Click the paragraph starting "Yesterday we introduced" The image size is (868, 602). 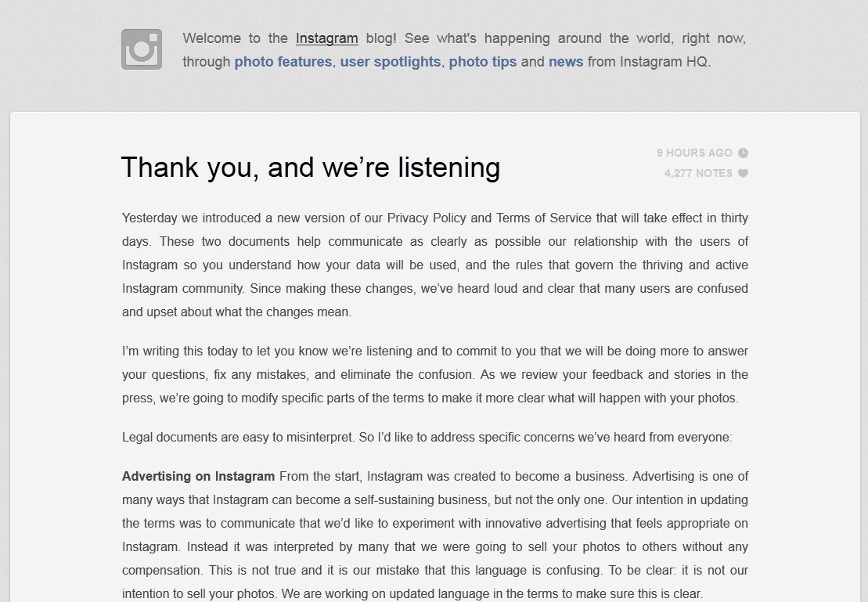pyautogui.click(x=434, y=265)
